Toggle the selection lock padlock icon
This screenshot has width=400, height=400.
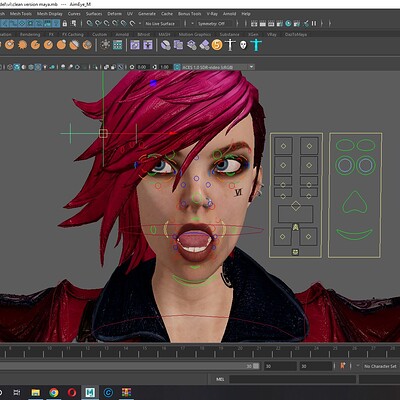(x=65, y=23)
